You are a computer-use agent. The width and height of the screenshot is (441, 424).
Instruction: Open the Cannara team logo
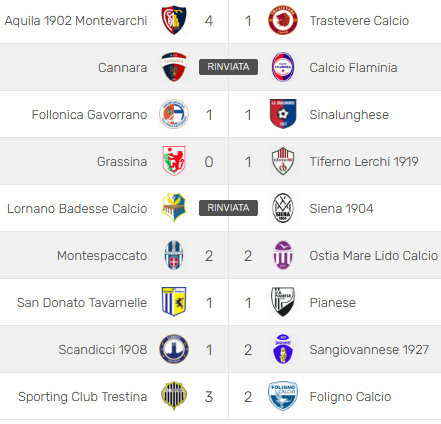click(174, 67)
